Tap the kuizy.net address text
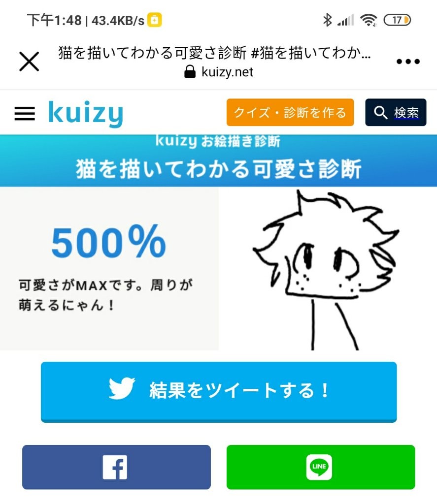The width and height of the screenshot is (437, 504). (x=227, y=72)
